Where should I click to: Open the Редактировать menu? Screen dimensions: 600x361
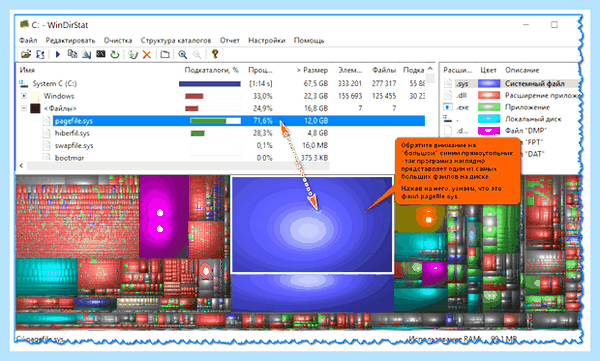(70, 41)
